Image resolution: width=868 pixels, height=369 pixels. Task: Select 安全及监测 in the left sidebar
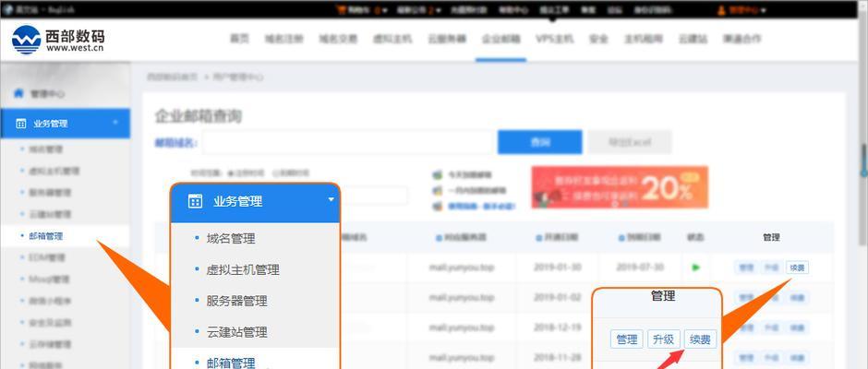50,323
